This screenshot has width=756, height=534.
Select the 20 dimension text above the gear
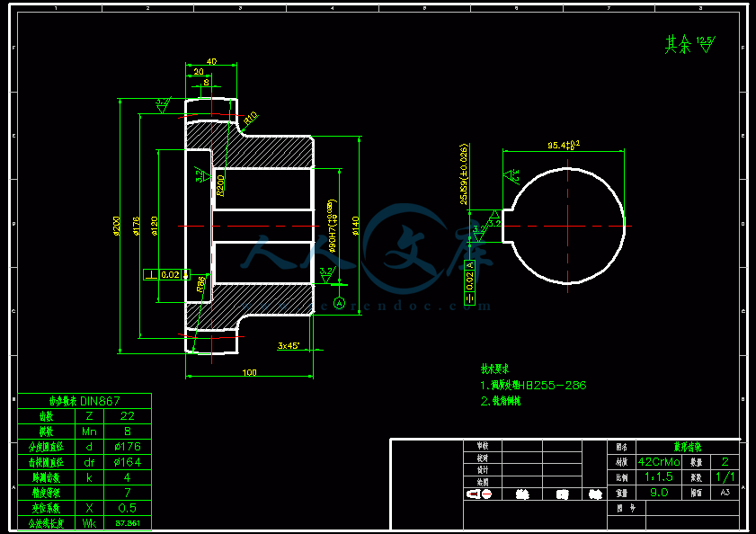pos(198,71)
